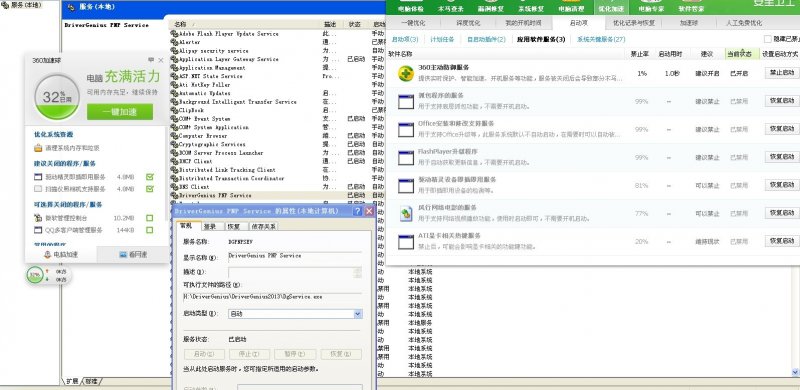Viewport: 800px width, 390px height.
Task: Open 电脑体检 in 360 top navigation
Action: tap(410, 7)
